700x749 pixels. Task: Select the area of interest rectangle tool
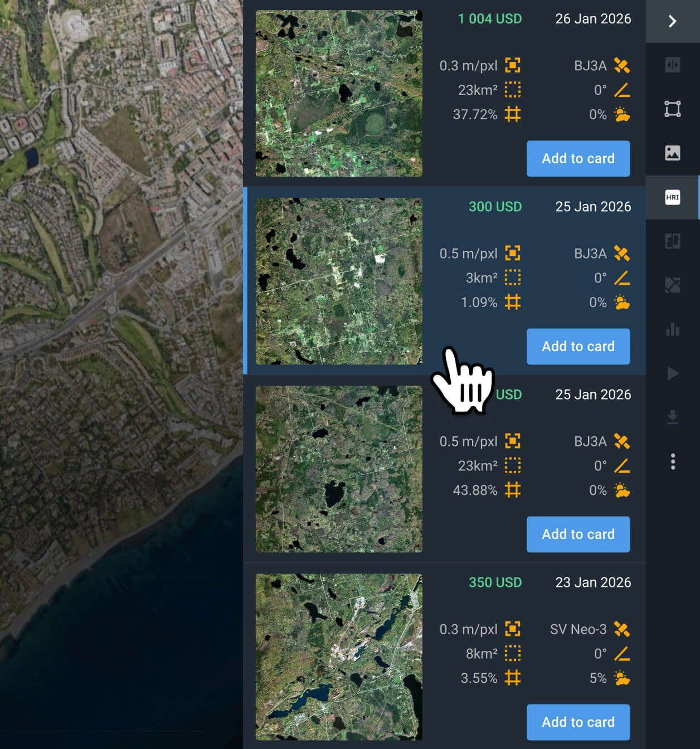click(672, 109)
